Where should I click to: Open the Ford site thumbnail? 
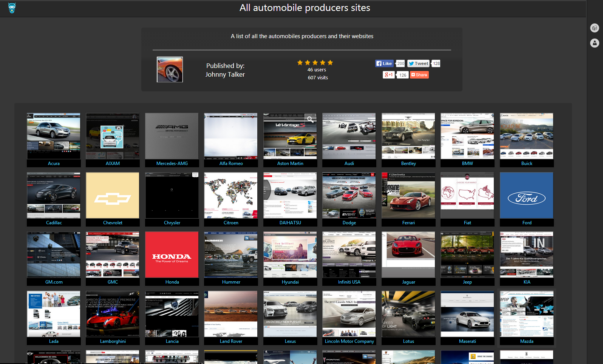click(x=527, y=196)
